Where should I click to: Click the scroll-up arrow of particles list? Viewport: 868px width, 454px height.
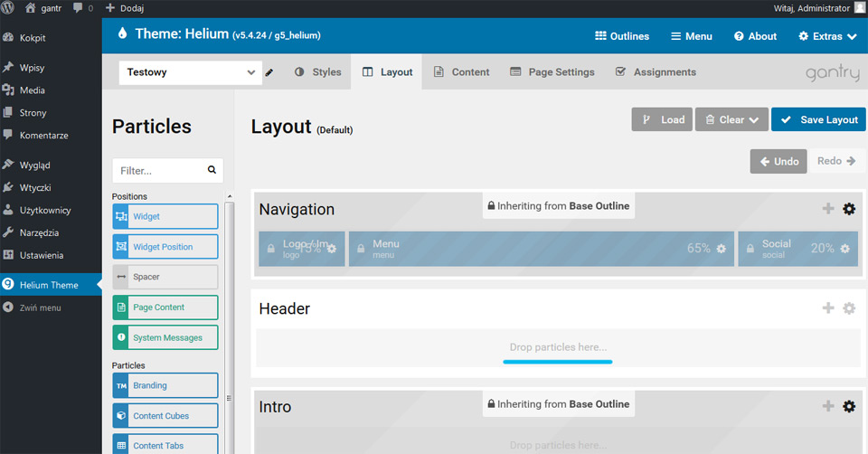pyautogui.click(x=229, y=196)
